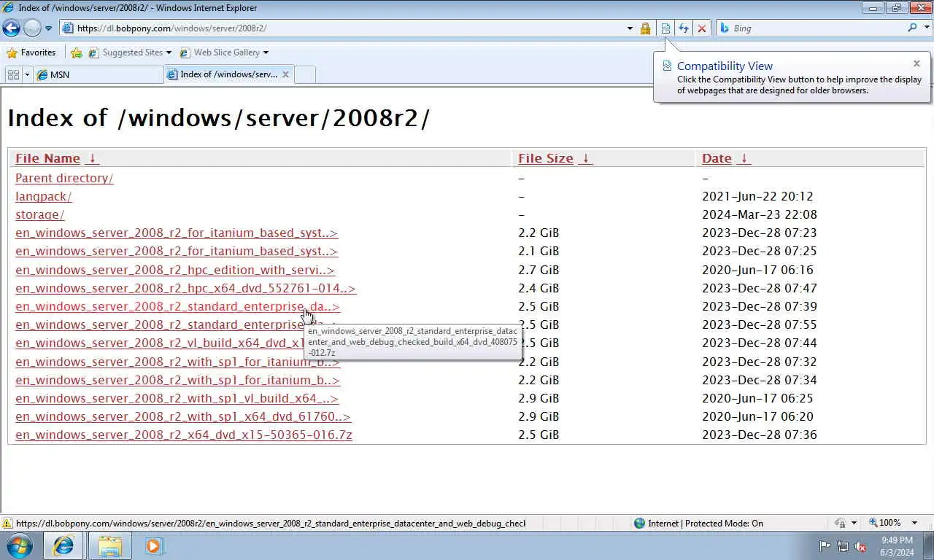Click Internet Protected Mode status zone
Image resolution: width=934 pixels, height=560 pixels.
pos(698,523)
